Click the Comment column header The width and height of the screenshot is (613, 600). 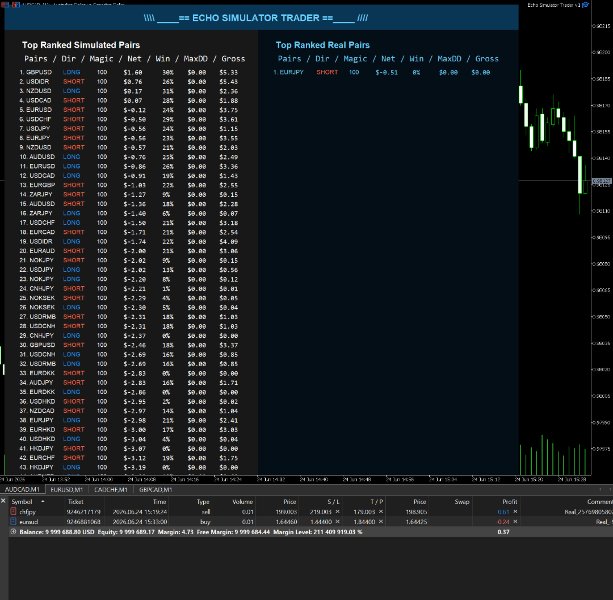600,501
